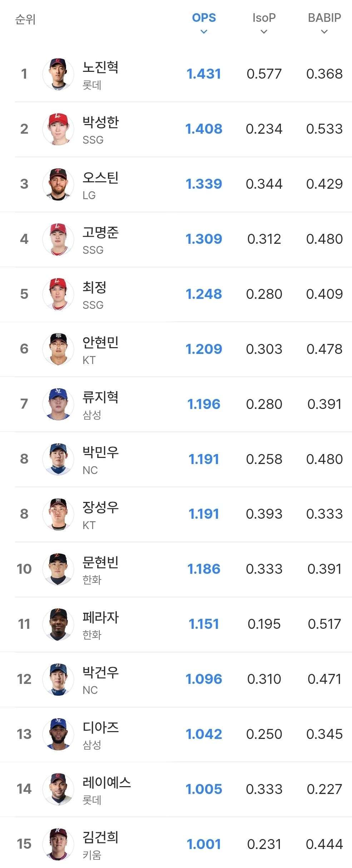This screenshot has width=352, height=868.
Task: Open 레이예스 player name link
Action: pos(106,783)
